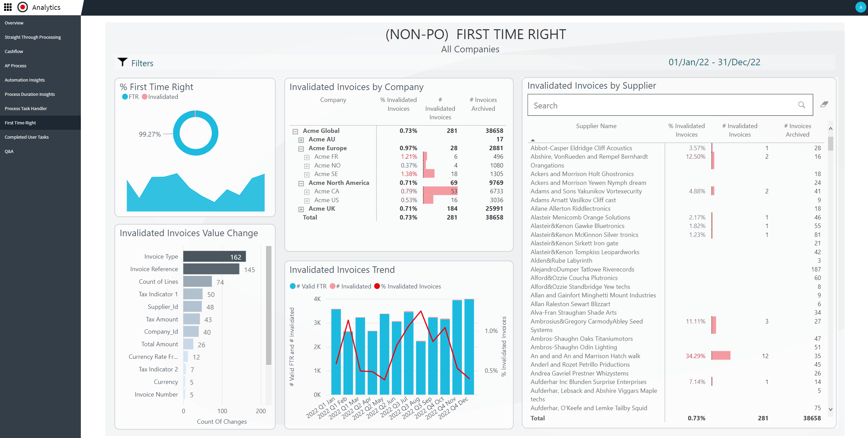Click the Filter funnel icon
Viewport: 868px width, 438px height.
coord(122,63)
